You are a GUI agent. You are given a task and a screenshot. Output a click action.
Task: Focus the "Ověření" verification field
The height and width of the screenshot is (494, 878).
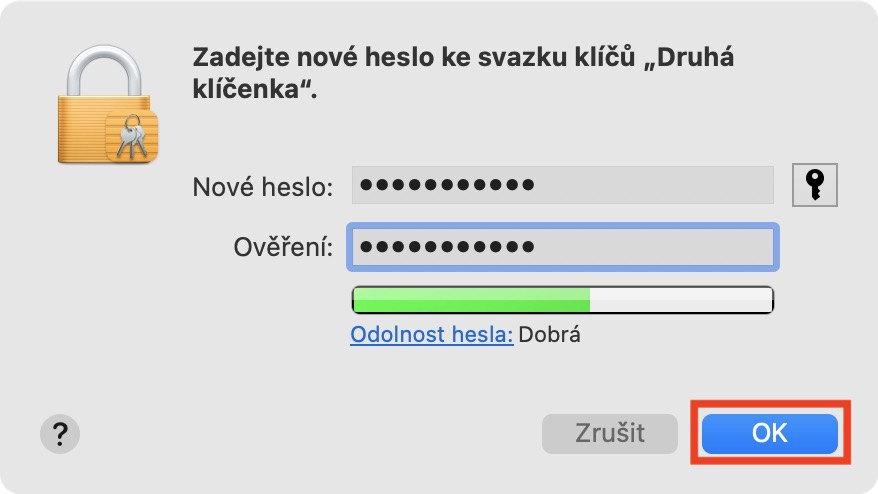coord(562,247)
